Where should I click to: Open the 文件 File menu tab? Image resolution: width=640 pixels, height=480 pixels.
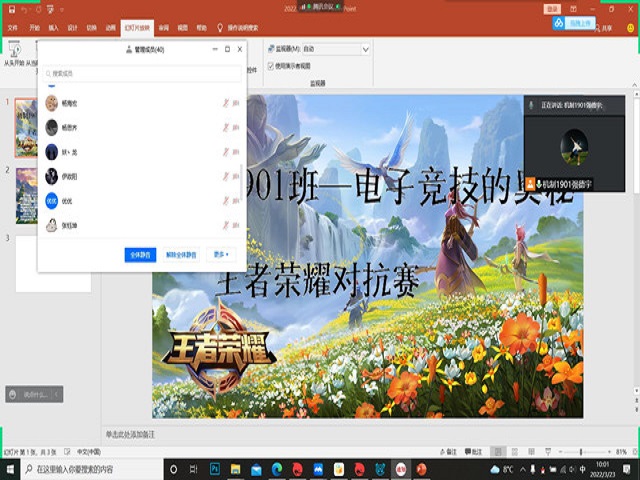tap(13, 28)
